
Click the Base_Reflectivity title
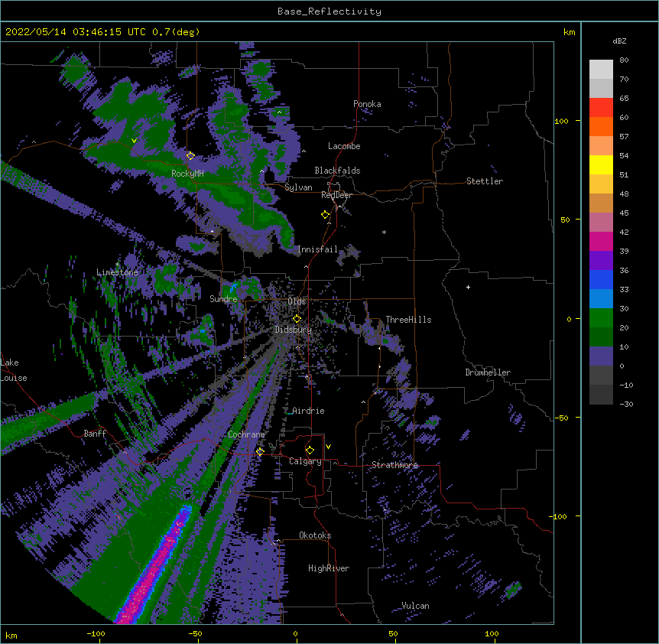tap(329, 11)
